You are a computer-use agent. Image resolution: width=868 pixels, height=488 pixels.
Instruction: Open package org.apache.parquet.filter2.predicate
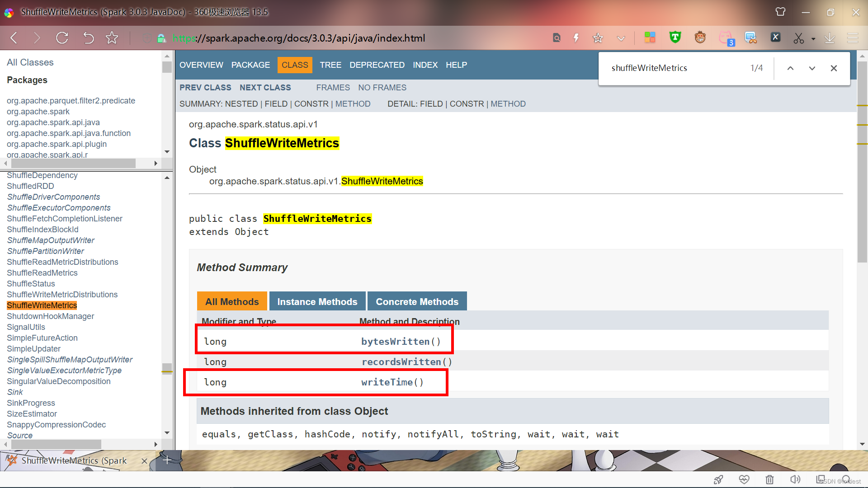(71, 101)
